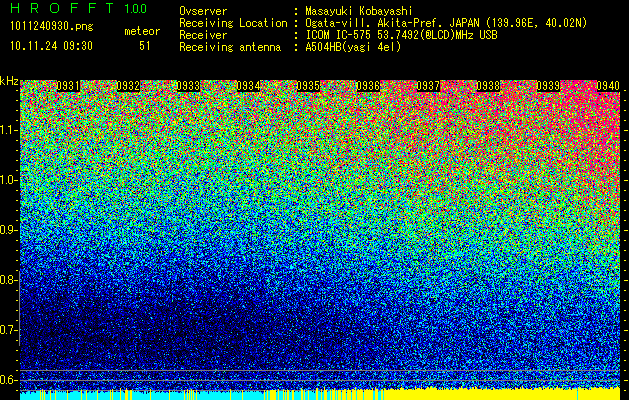Click the observer name Masayuki Kobayashi
Screen dimensions: 629x400
click(359, 11)
